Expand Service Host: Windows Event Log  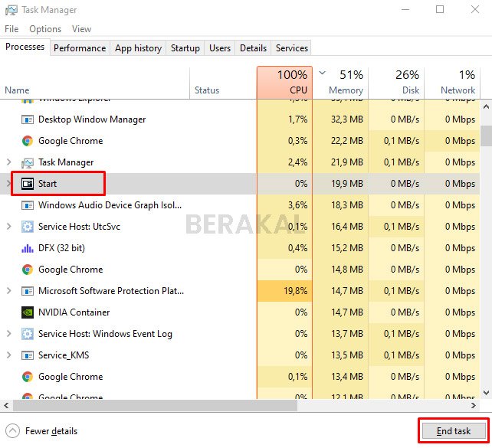click(x=8, y=334)
